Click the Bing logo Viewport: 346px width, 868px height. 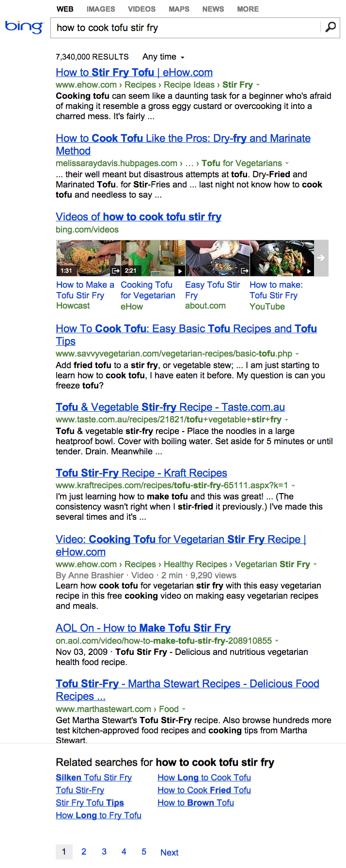24,27
